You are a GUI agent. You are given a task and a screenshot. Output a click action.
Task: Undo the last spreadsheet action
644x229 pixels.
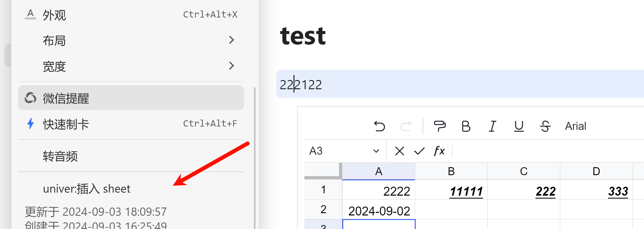380,126
